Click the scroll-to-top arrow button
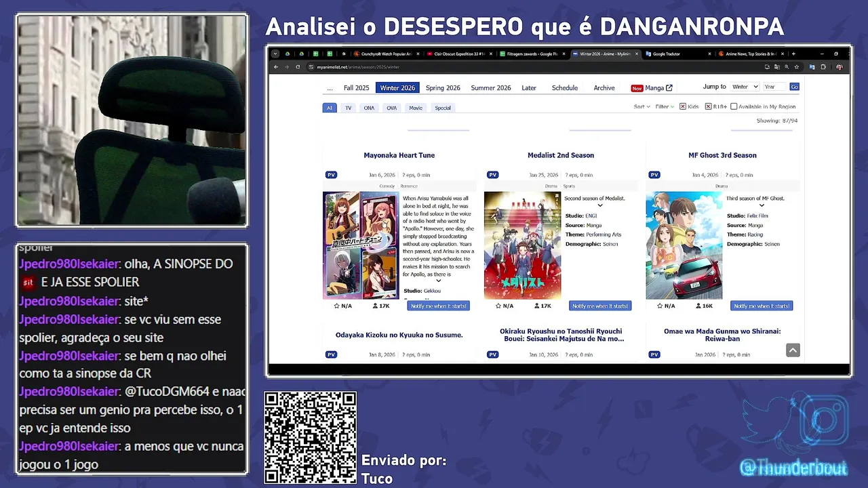 tap(793, 350)
